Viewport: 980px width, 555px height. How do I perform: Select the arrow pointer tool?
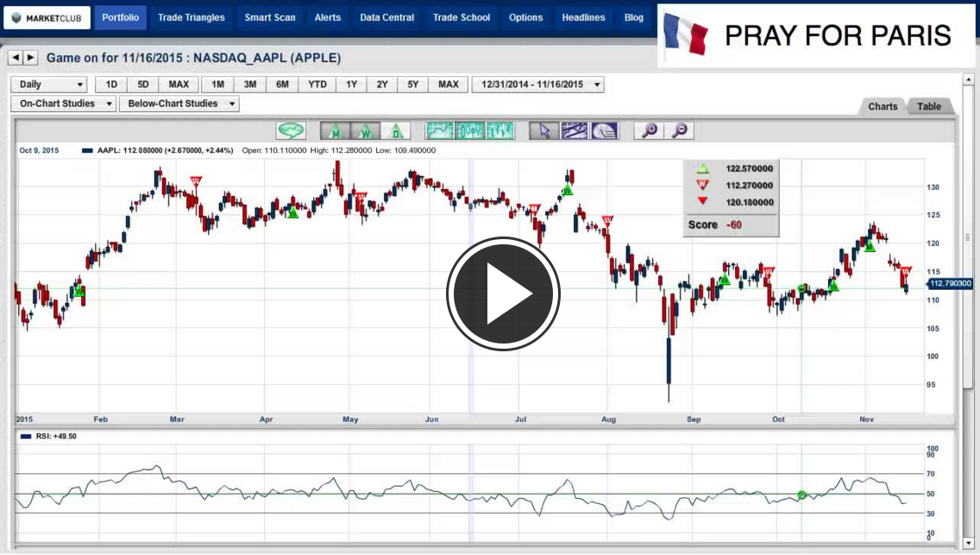[x=544, y=130]
